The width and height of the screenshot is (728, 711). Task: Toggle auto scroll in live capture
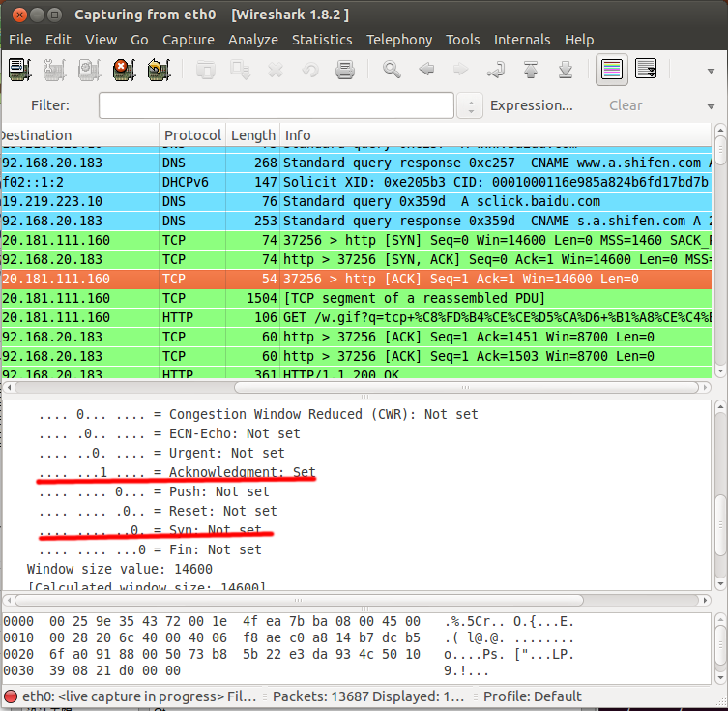tap(646, 70)
